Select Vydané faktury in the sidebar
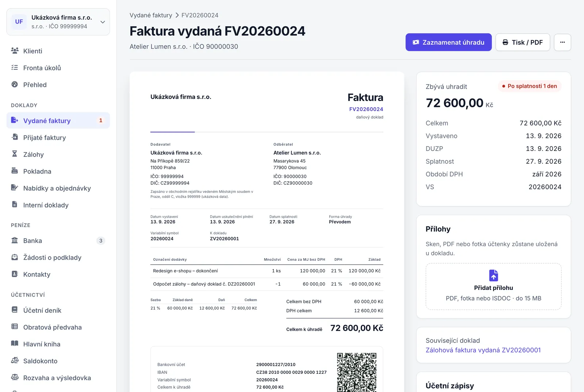584x392 pixels. coord(58,120)
